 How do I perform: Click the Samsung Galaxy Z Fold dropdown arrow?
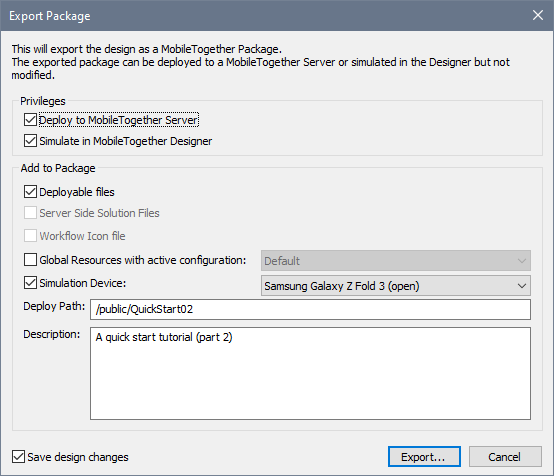(x=522, y=286)
